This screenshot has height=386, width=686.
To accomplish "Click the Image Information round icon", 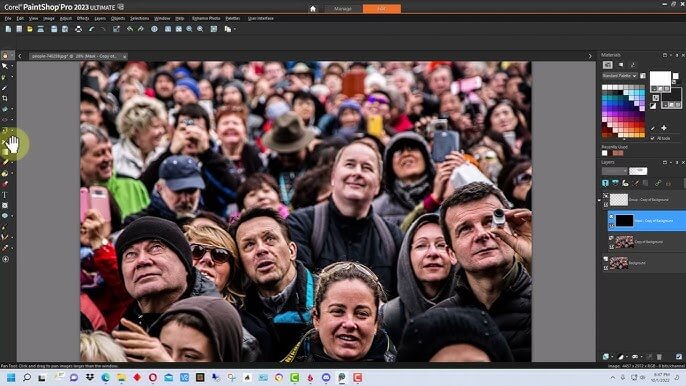I will click(154, 29).
